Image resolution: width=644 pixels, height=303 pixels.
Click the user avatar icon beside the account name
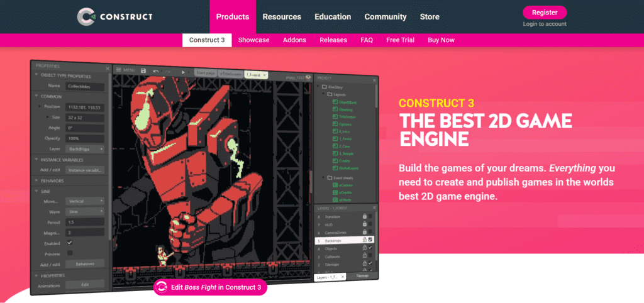coord(308,77)
